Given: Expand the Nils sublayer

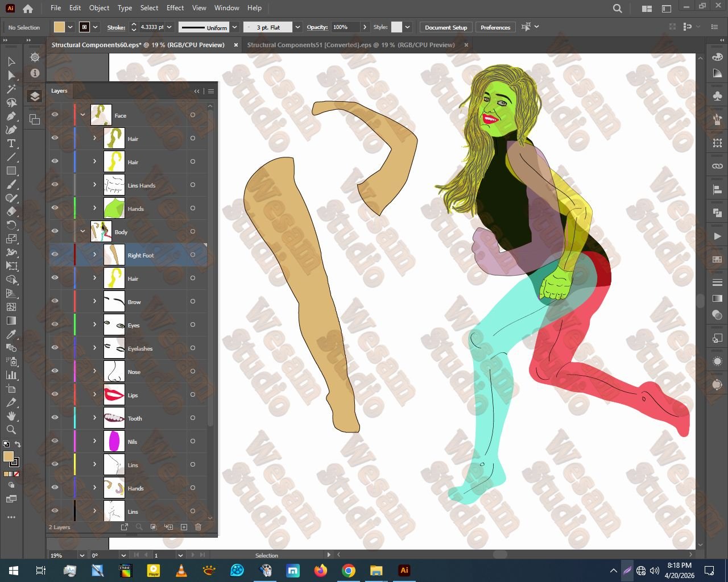Looking at the screenshot, I should [95, 441].
